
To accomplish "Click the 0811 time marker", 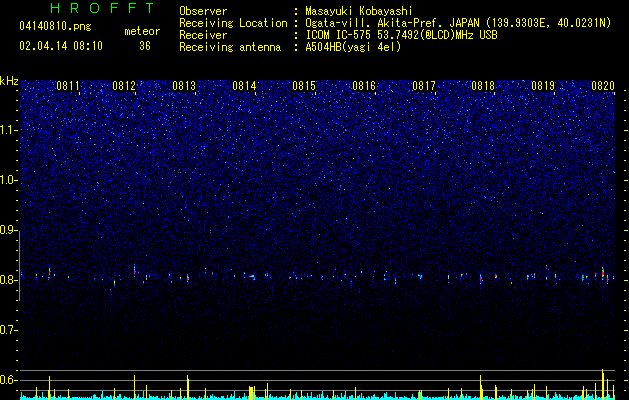I will 68,86.
